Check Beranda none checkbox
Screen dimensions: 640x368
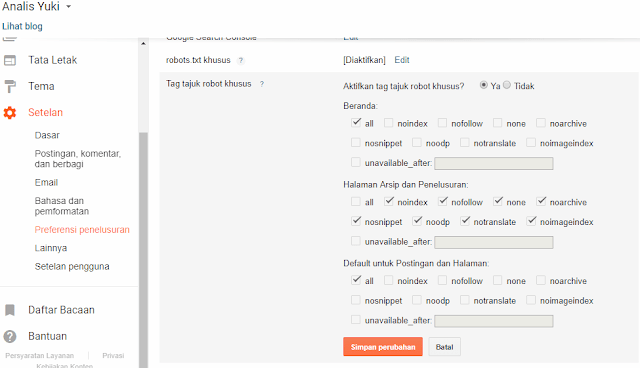498,123
